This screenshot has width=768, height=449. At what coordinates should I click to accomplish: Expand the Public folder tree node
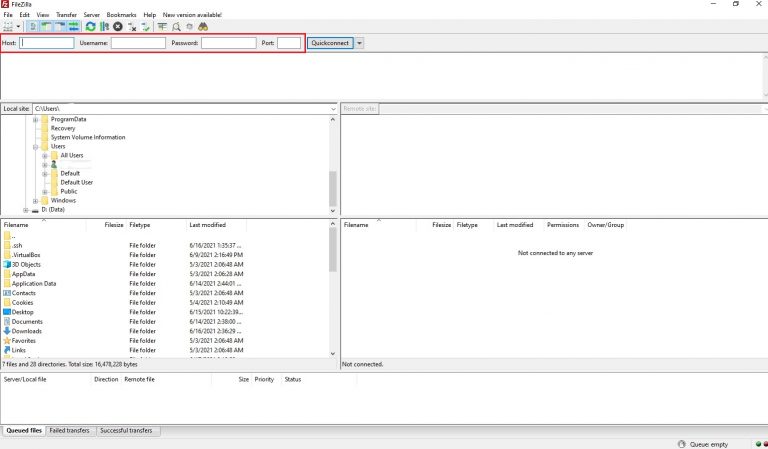pyautogui.click(x=45, y=192)
